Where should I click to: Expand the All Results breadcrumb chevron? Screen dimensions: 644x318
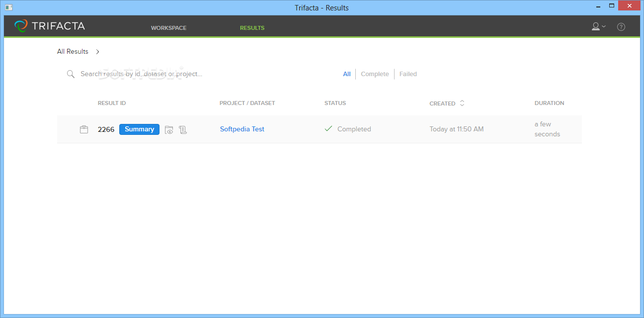pos(98,52)
